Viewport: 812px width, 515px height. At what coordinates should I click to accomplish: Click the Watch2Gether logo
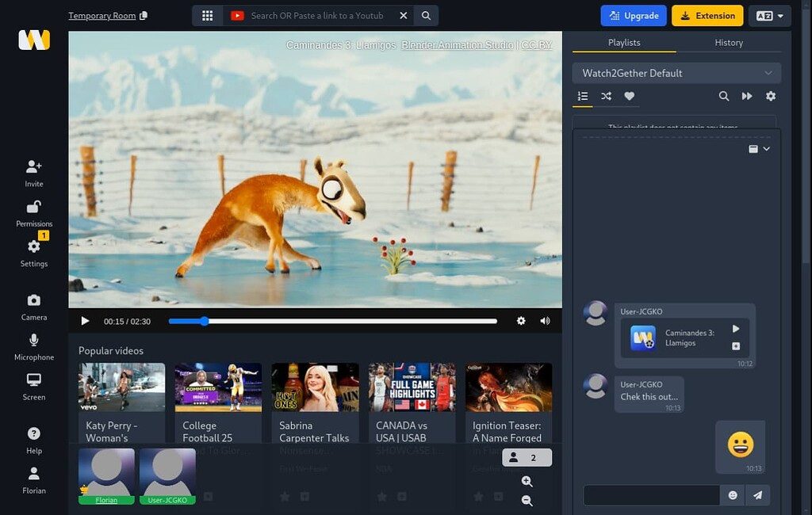point(34,40)
